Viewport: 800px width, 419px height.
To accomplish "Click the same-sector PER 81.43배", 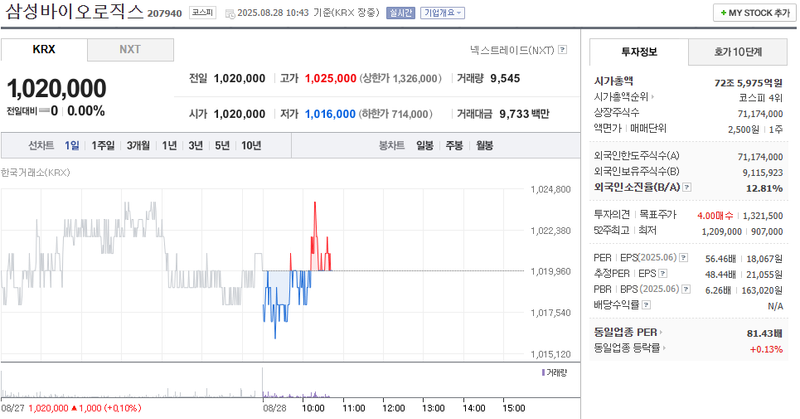I will (x=764, y=334).
